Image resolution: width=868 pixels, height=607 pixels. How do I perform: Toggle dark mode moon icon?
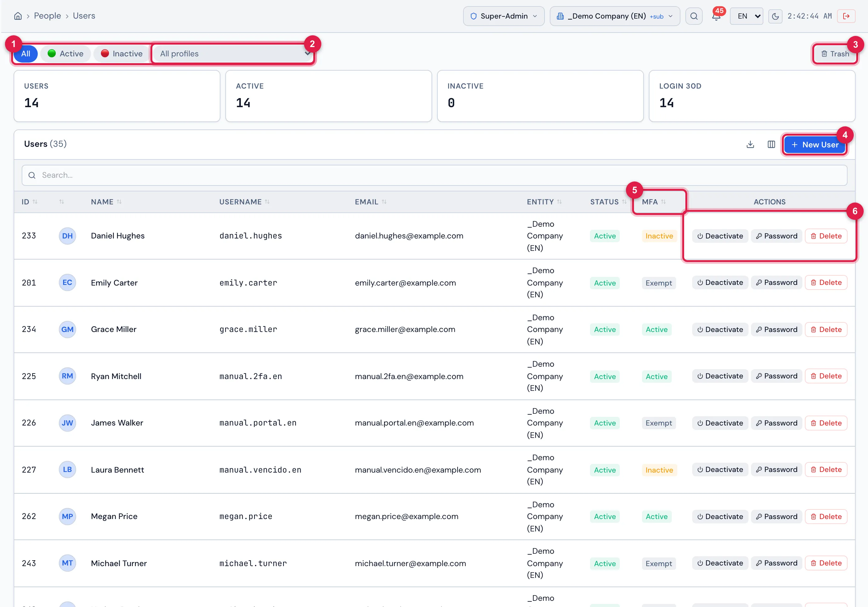(775, 16)
